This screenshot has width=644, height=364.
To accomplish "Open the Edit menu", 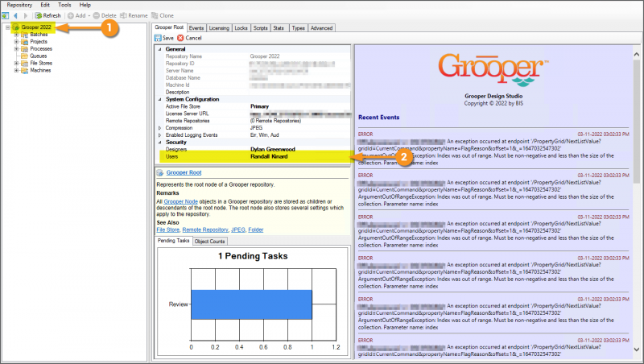I will point(45,5).
